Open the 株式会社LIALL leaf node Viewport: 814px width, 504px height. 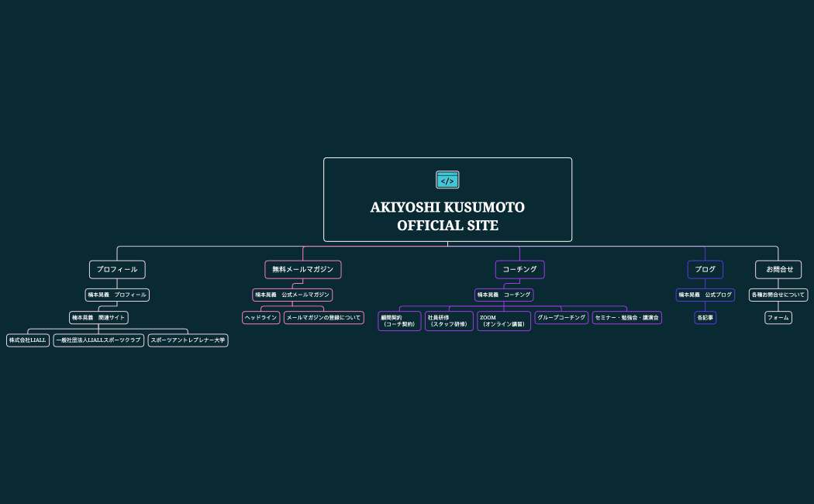(28, 340)
